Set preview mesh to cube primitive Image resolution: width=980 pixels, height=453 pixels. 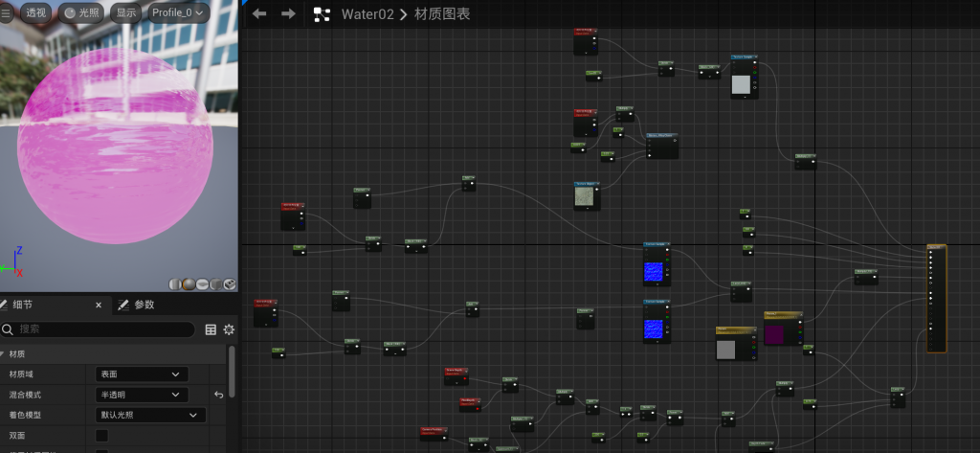[216, 284]
